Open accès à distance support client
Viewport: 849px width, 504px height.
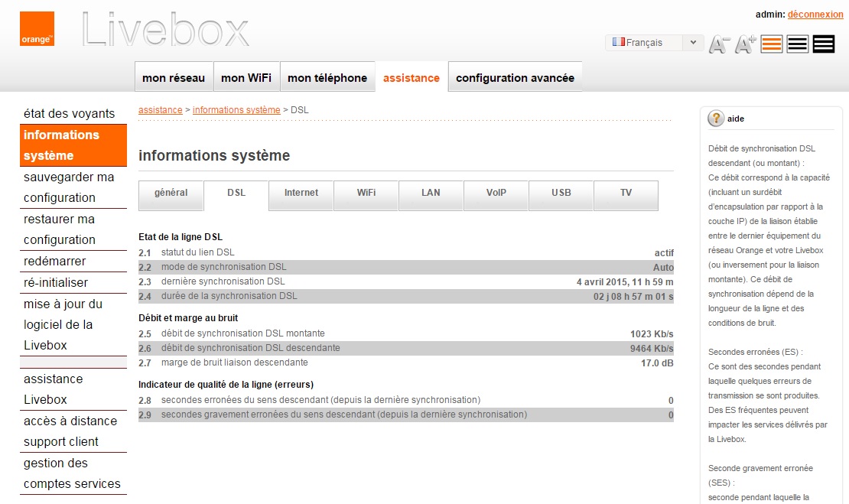73,431
